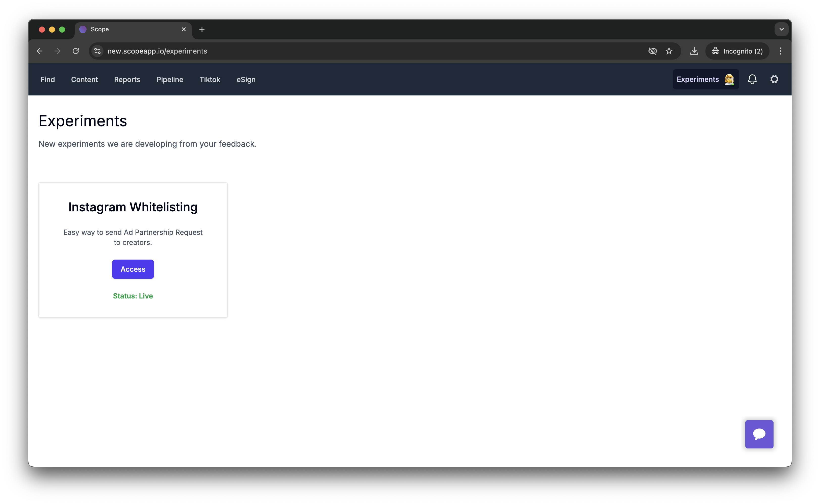Open the chat support widget

click(x=759, y=434)
